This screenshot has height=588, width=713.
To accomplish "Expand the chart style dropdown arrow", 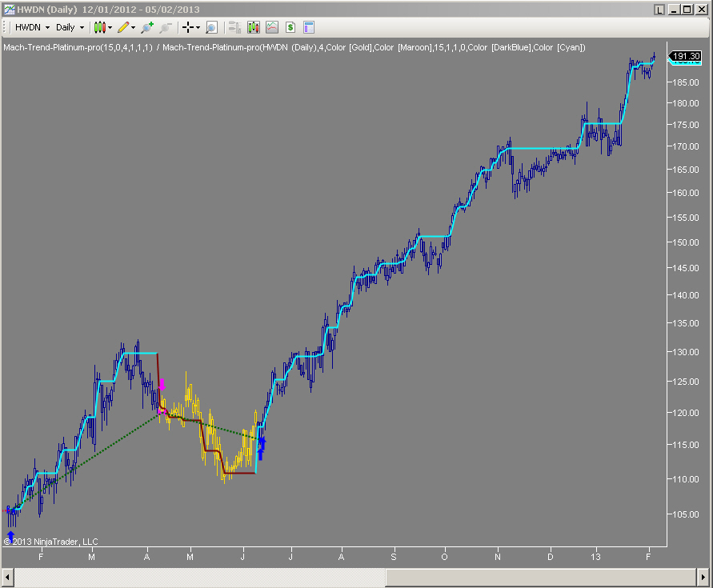I will [110, 26].
